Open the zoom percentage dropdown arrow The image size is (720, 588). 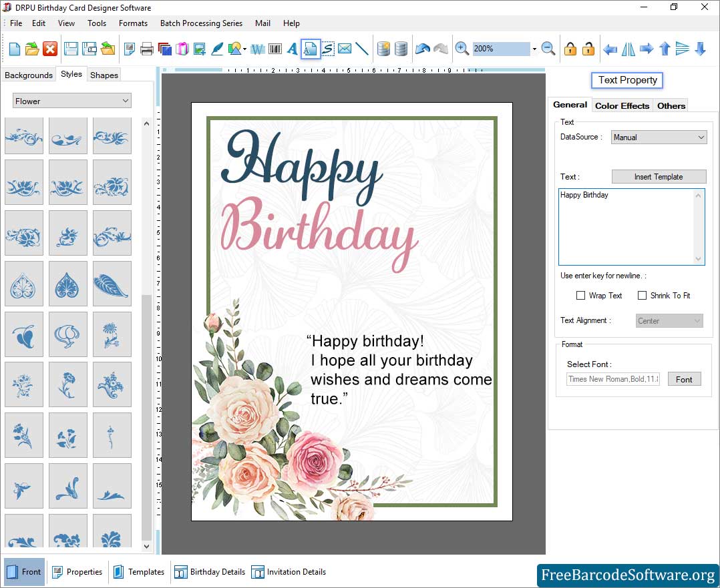click(x=534, y=49)
